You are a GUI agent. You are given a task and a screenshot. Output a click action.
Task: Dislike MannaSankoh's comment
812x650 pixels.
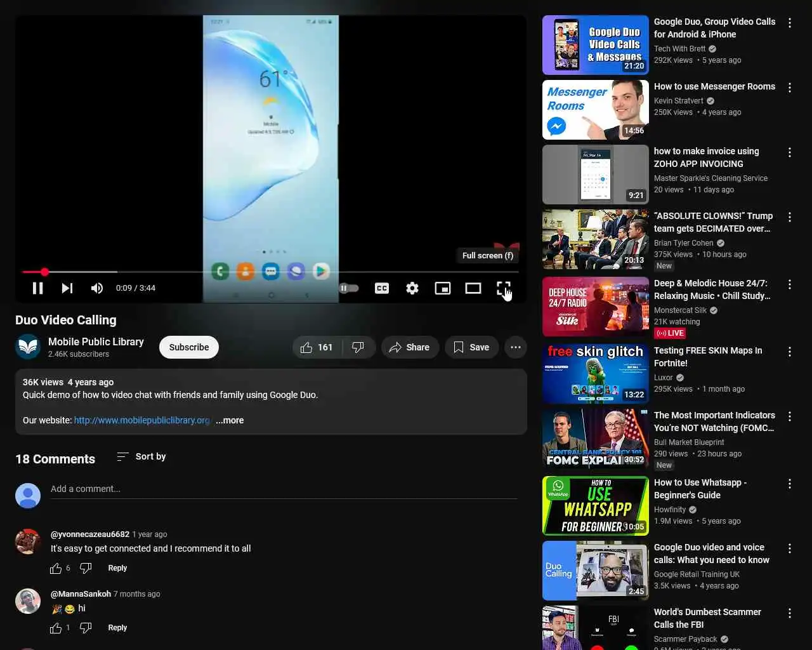tap(86, 628)
